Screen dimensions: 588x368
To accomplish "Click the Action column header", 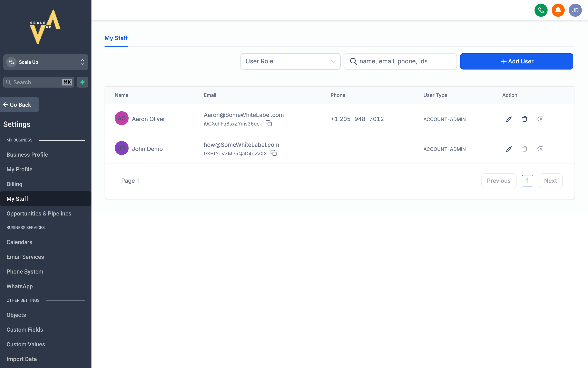I will pos(510,95).
